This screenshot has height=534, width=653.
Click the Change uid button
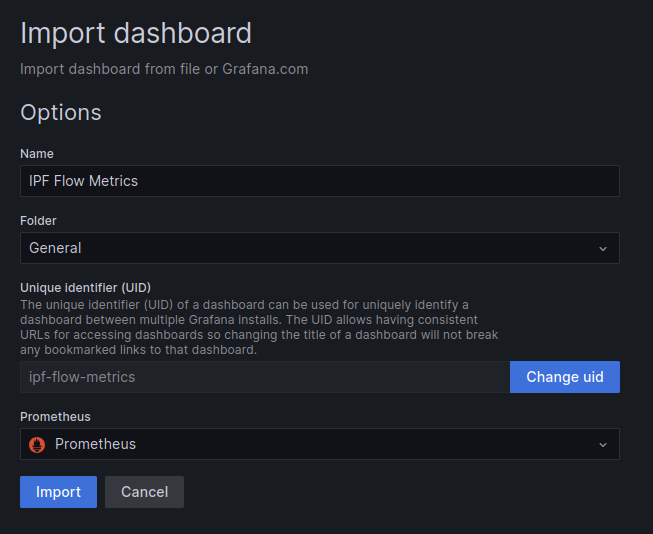[565, 377]
